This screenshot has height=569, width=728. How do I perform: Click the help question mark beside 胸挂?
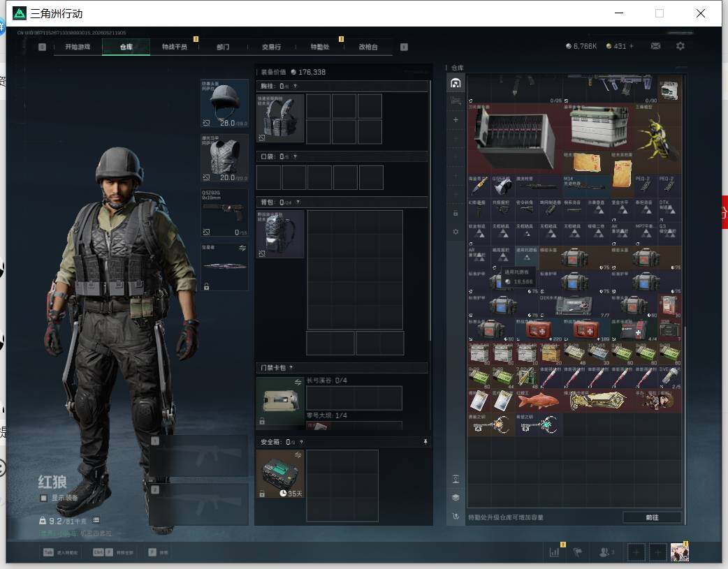pos(295,87)
